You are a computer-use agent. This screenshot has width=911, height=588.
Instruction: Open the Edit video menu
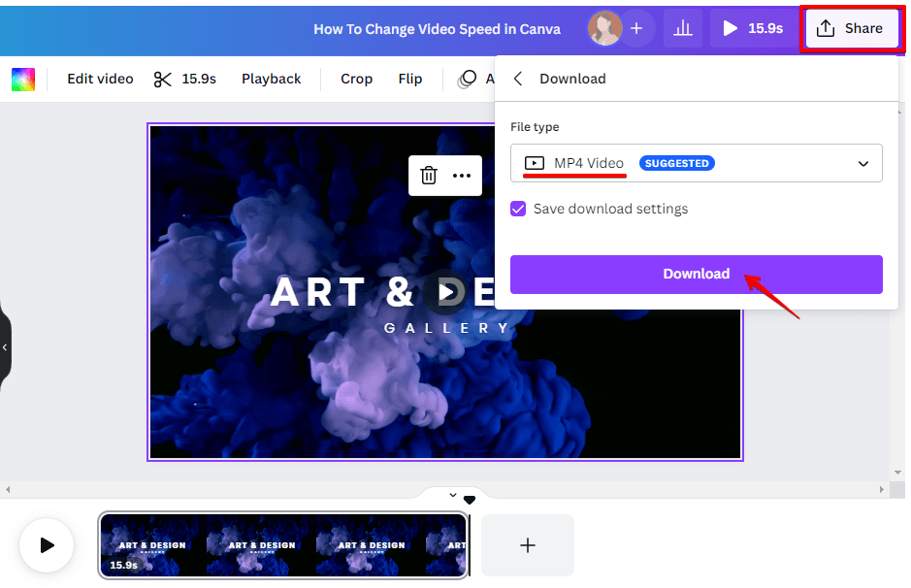click(99, 79)
